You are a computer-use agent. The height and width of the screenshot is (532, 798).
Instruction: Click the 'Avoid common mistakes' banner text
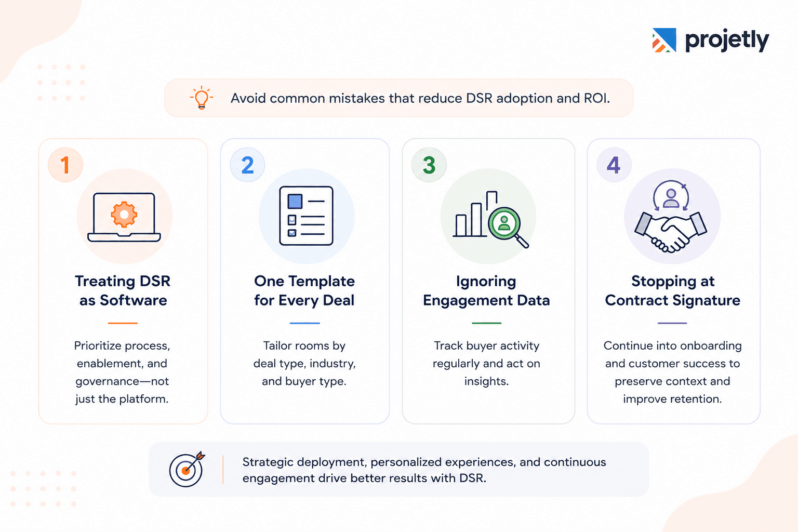click(x=420, y=98)
